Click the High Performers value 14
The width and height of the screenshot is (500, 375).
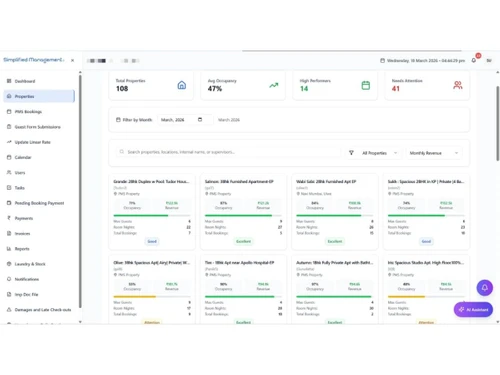[x=304, y=89]
